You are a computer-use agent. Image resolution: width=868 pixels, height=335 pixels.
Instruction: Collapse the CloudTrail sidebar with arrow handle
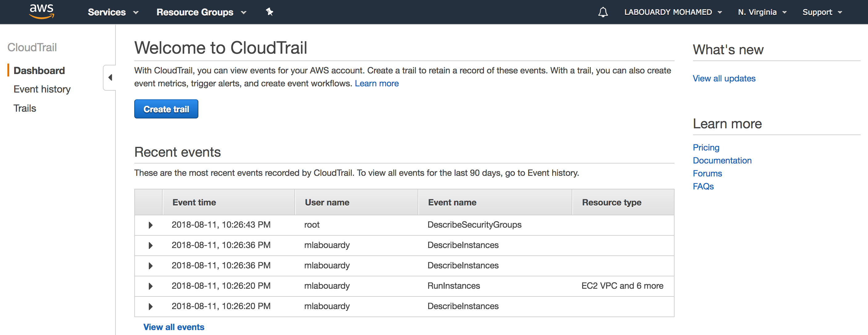[x=110, y=78]
